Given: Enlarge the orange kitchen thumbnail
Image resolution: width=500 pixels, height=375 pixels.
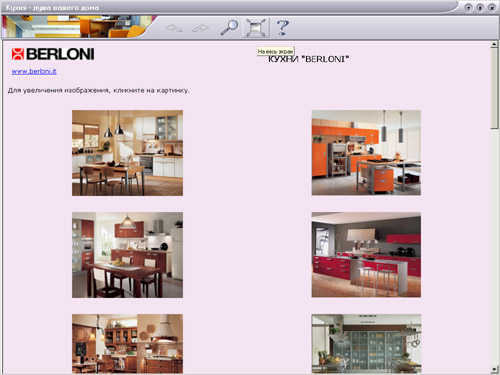Looking at the screenshot, I should (x=366, y=153).
